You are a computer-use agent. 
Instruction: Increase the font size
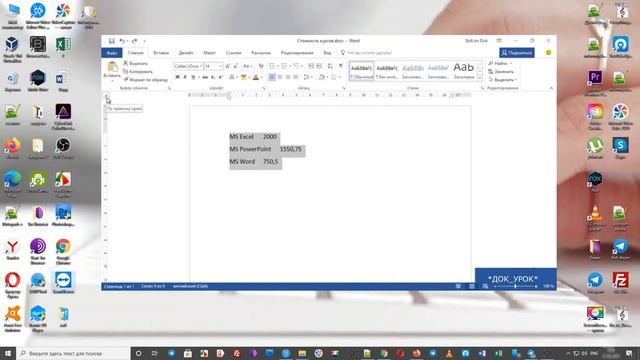(x=228, y=66)
